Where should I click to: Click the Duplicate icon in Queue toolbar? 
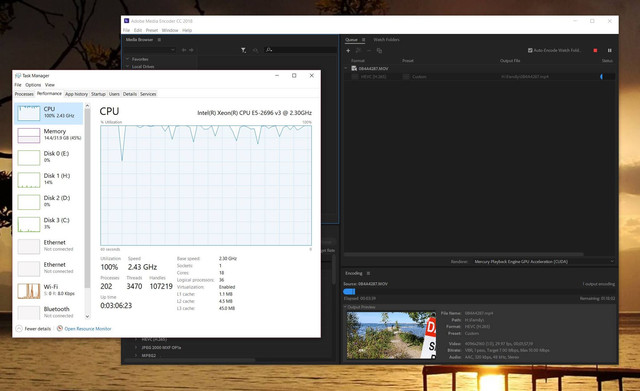tap(379, 51)
